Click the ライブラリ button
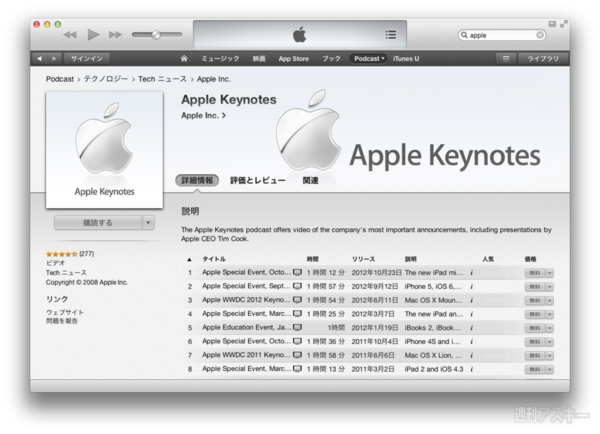Viewport: 600px width, 434px height. click(x=543, y=59)
